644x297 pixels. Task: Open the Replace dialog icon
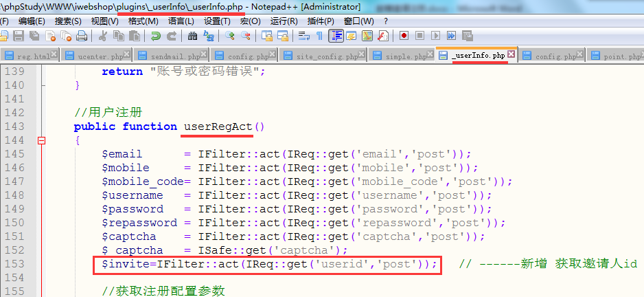[209, 36]
